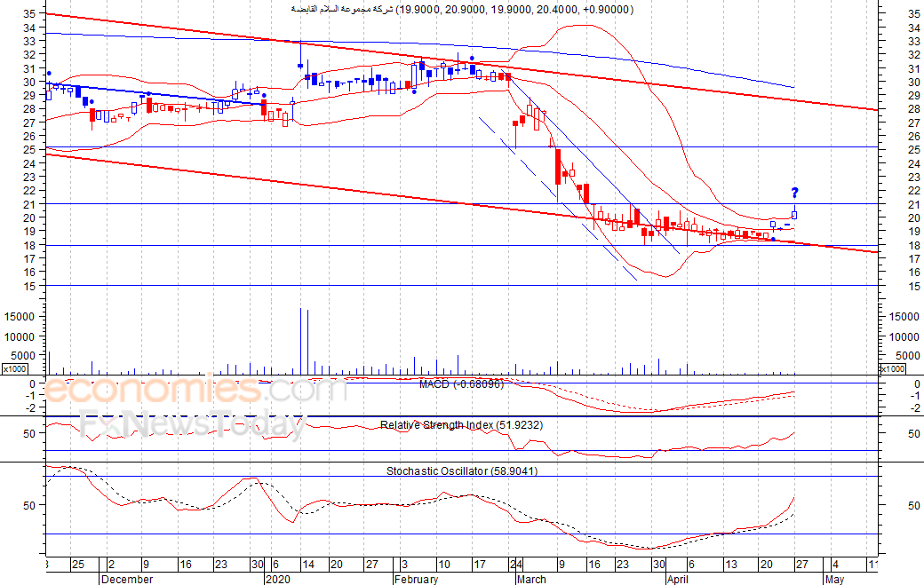Click the "35" price label on the left axis
924x585 pixels.
point(29,13)
